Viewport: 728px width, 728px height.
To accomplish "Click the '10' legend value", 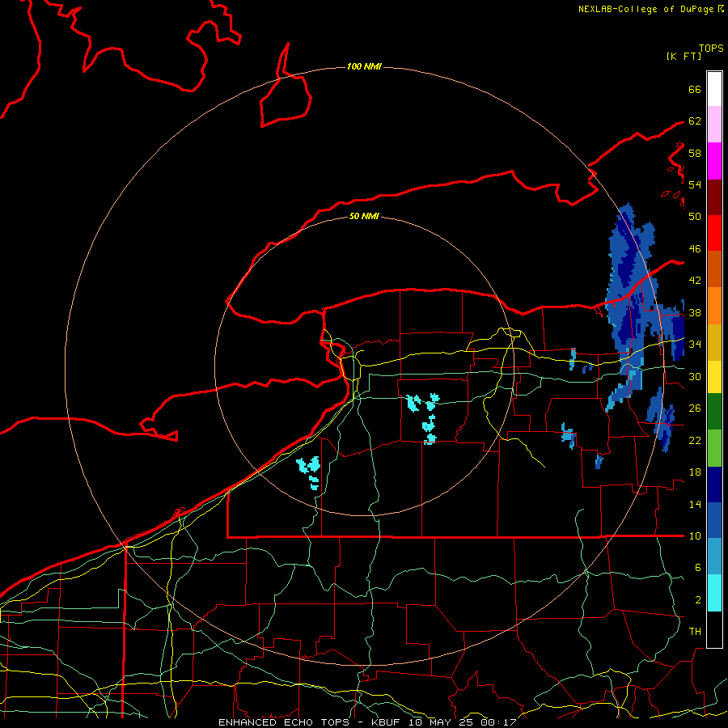I will pos(695,535).
